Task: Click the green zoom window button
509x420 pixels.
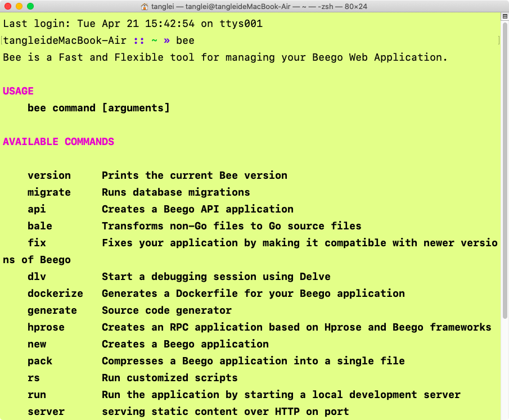Action: (30, 6)
